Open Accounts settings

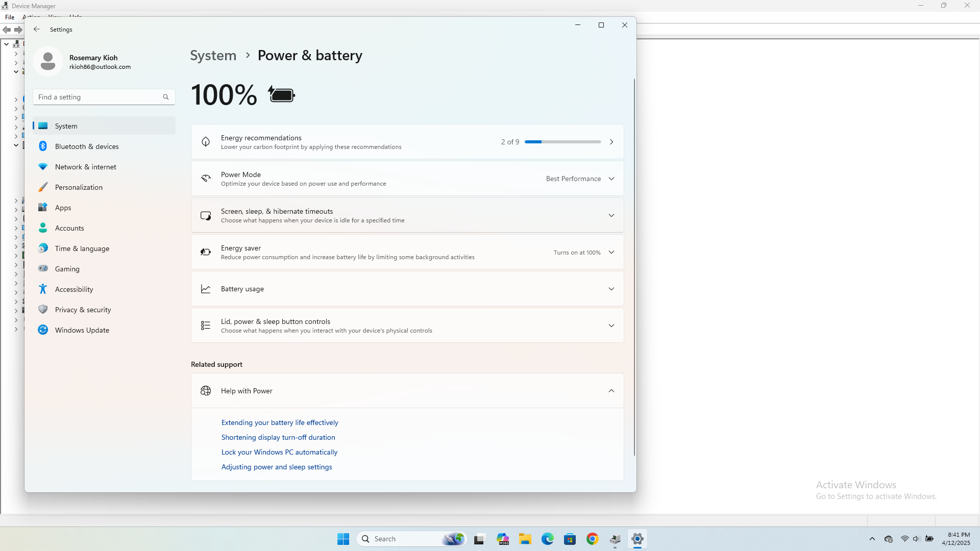click(x=104, y=228)
